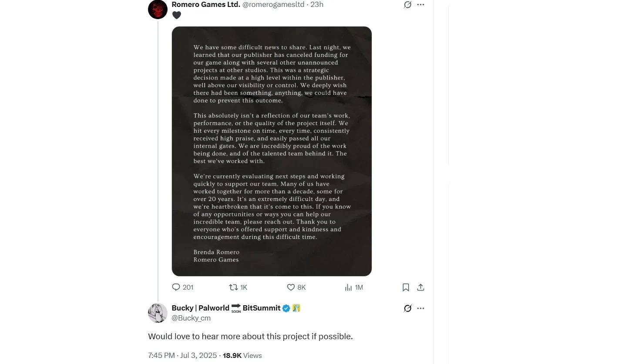Image resolution: width=635 pixels, height=364 pixels.
Task: Open the 7:45 PM Jul 3, 2025 timestamp
Action: pos(182,355)
